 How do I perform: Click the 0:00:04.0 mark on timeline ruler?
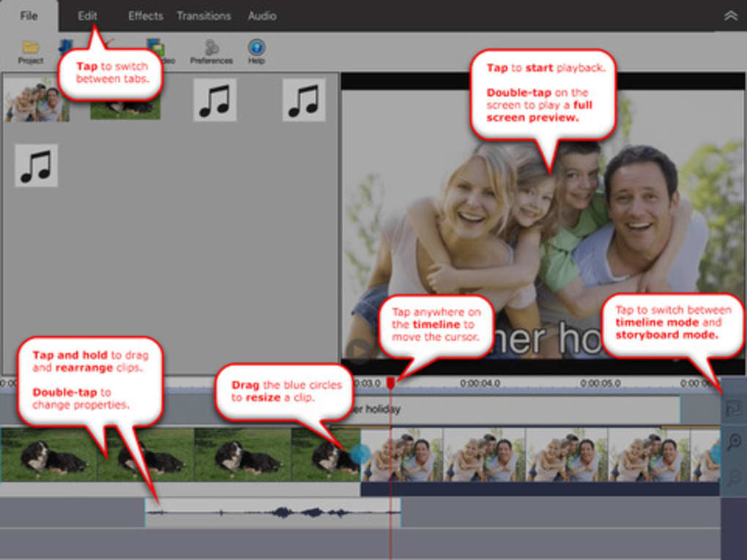(x=480, y=383)
